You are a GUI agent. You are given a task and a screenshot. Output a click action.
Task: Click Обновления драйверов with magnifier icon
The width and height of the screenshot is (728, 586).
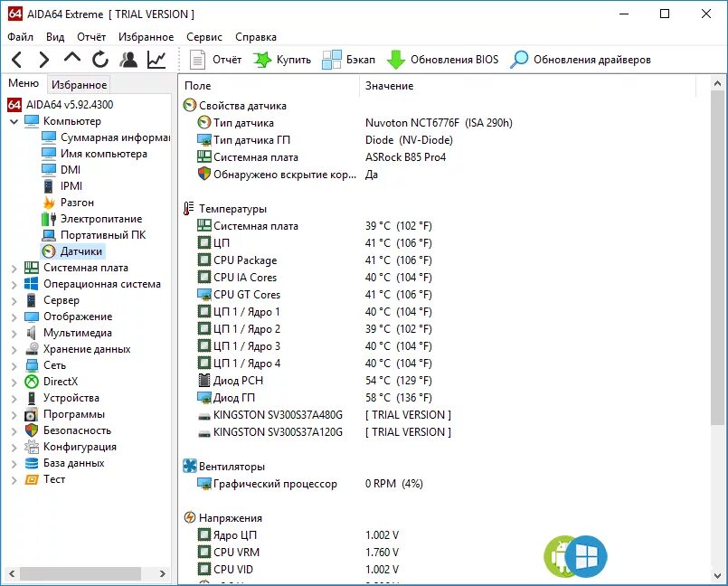click(581, 60)
